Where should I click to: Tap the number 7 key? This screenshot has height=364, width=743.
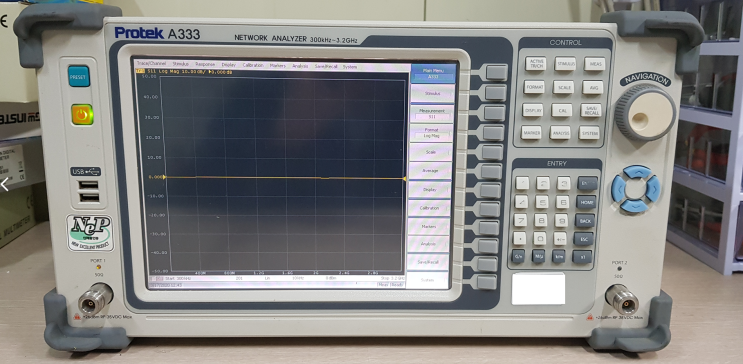coord(520,220)
